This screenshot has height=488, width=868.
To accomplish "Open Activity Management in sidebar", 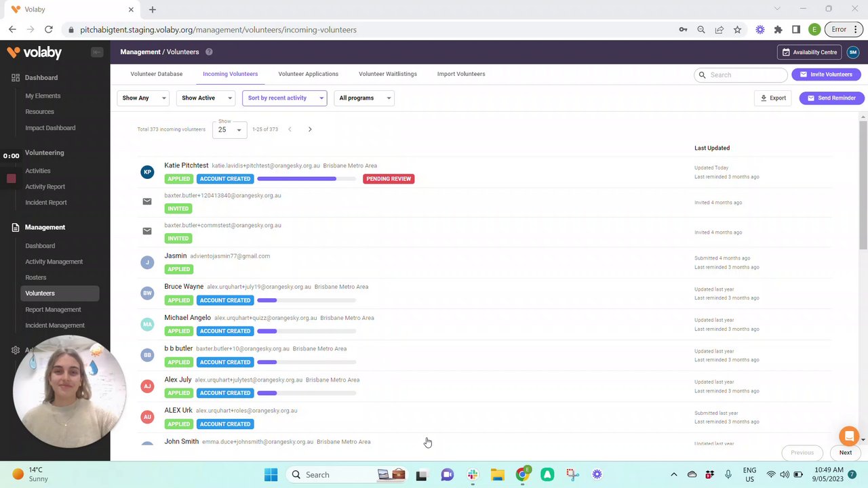I will tap(54, 262).
